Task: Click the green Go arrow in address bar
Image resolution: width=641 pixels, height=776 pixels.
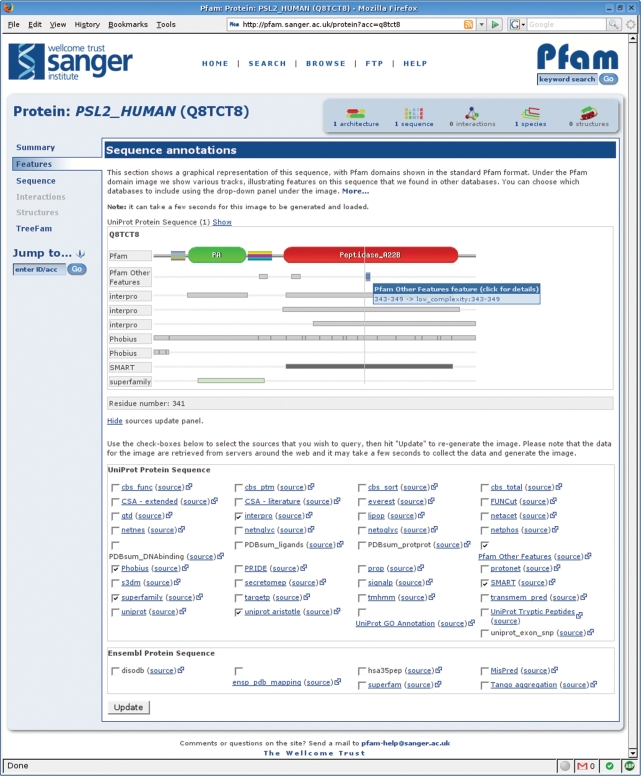Action: [x=494, y=24]
